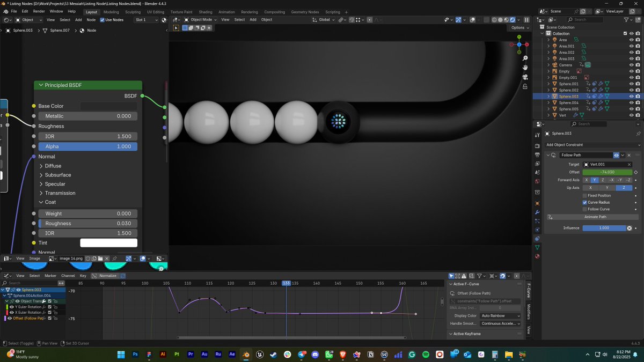644x362 pixels.
Task: Toggle the Use Nodes checkbox
Action: pos(101,20)
